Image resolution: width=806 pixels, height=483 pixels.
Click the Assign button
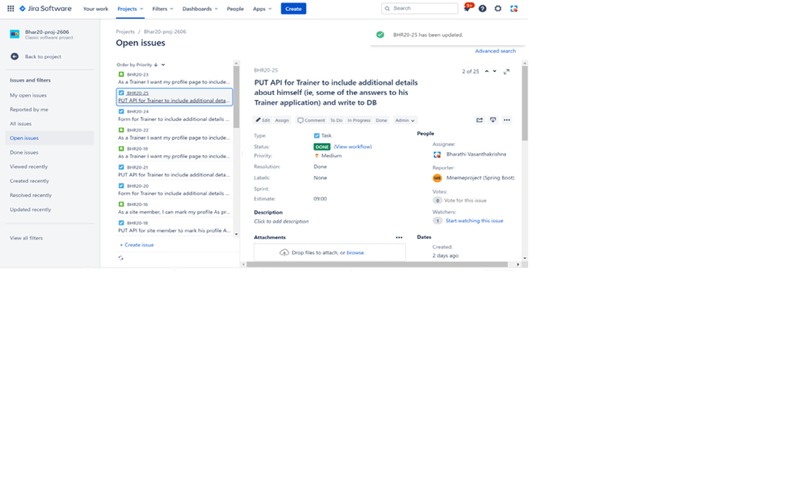[282, 120]
